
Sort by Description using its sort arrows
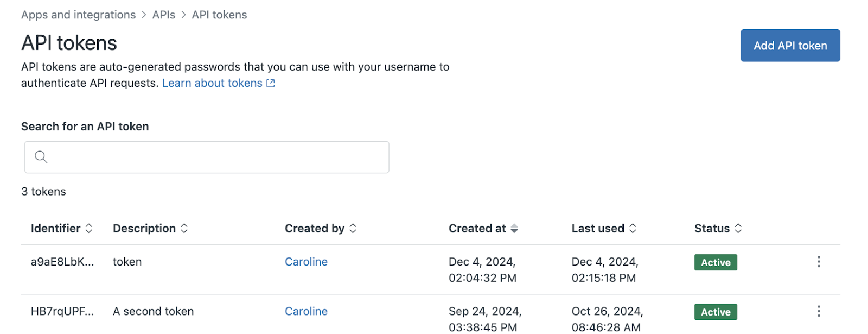(x=184, y=229)
